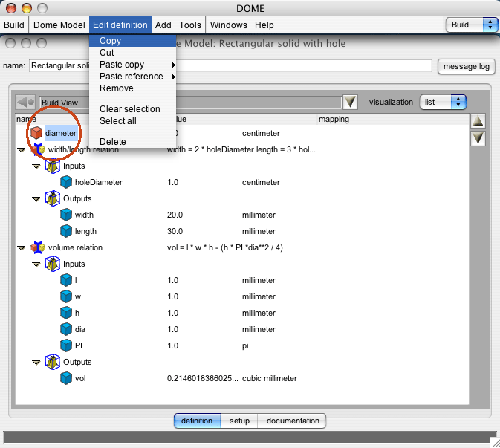
Task: Click the holeDiameter parameter cube icon
Action: (x=66, y=182)
